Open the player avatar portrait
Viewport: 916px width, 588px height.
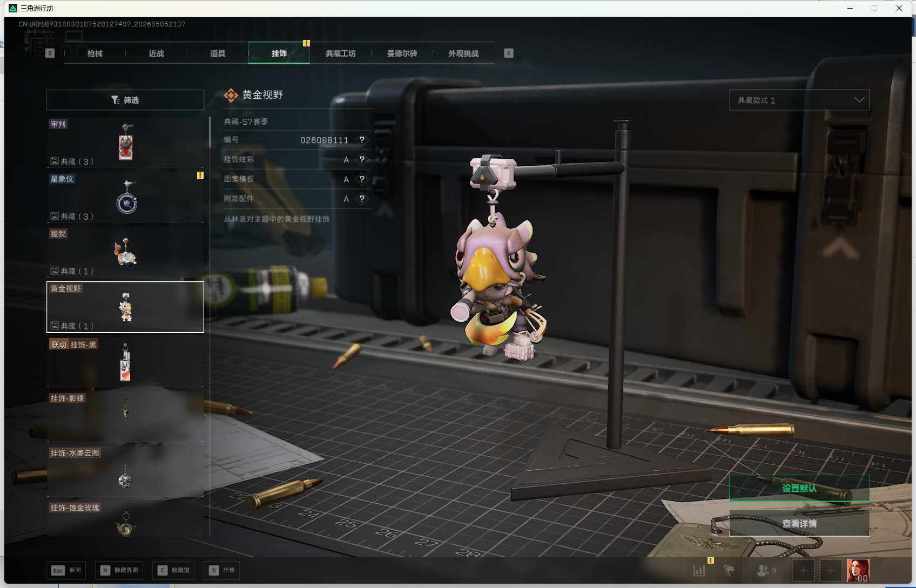point(858,570)
